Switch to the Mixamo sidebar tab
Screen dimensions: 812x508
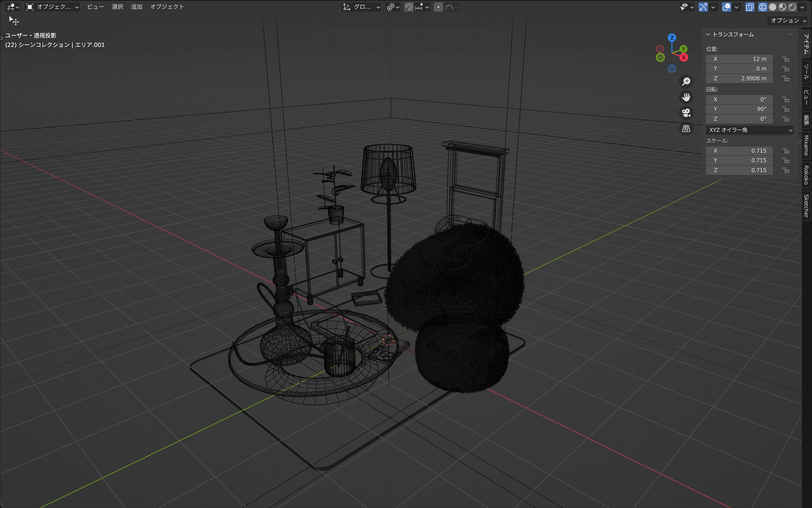pos(806,145)
